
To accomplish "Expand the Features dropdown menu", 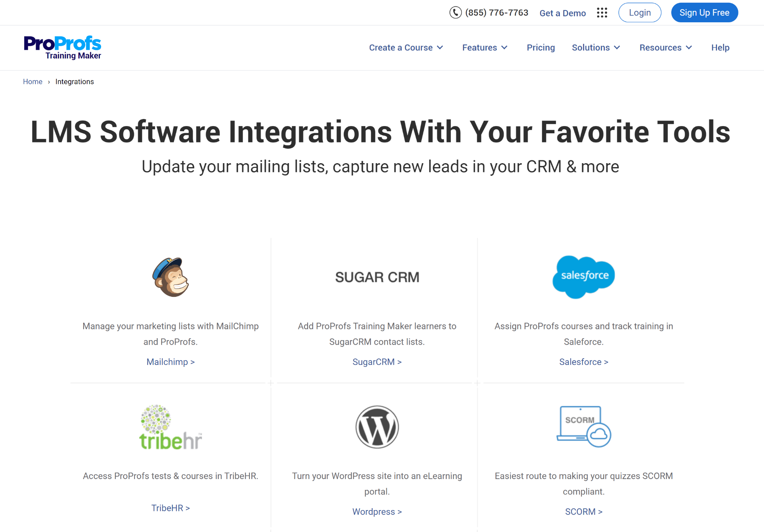I will [485, 47].
